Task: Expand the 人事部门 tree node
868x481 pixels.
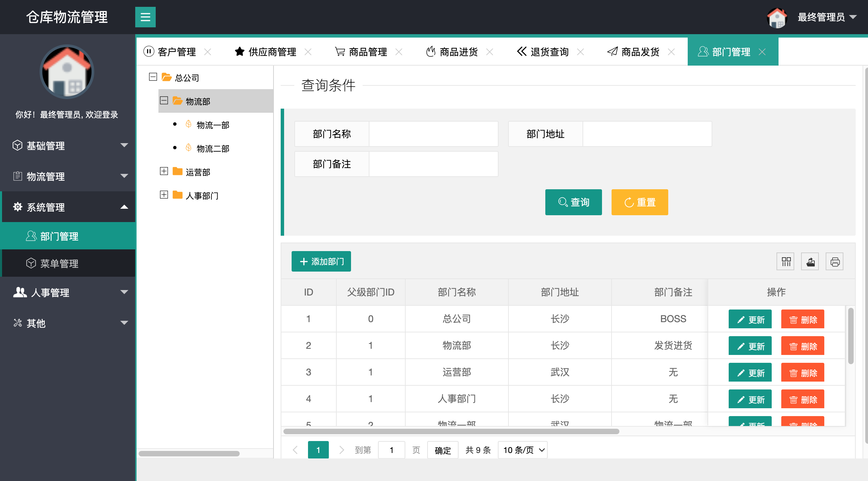Action: [164, 195]
